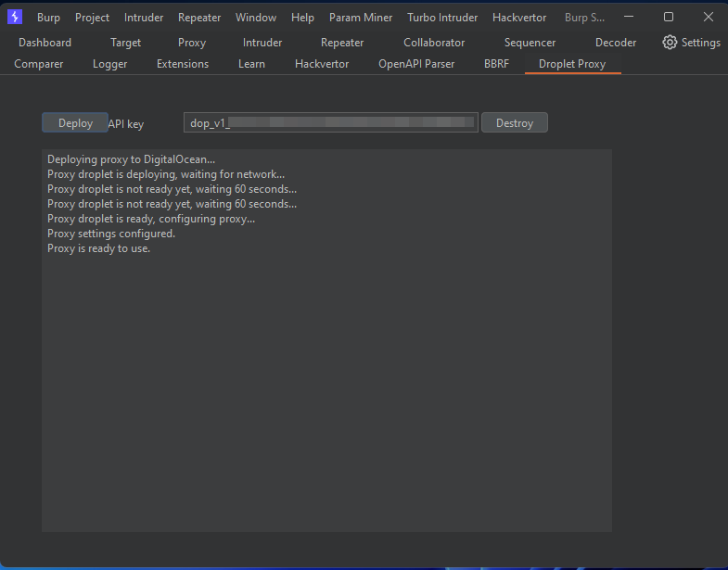
Task: Switch to the Sequencer tab
Action: [x=530, y=43]
